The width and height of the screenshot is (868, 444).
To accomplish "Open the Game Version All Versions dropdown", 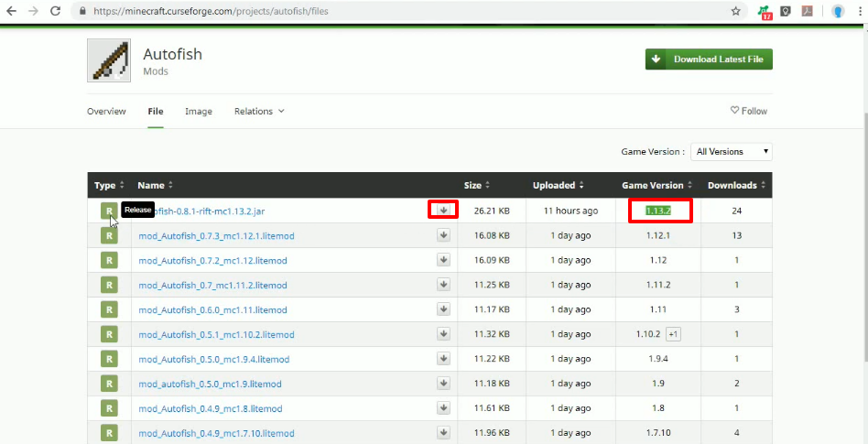I will 732,152.
